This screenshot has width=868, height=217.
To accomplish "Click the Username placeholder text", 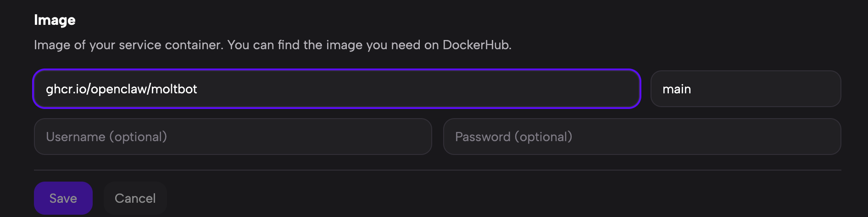I will click(106, 137).
